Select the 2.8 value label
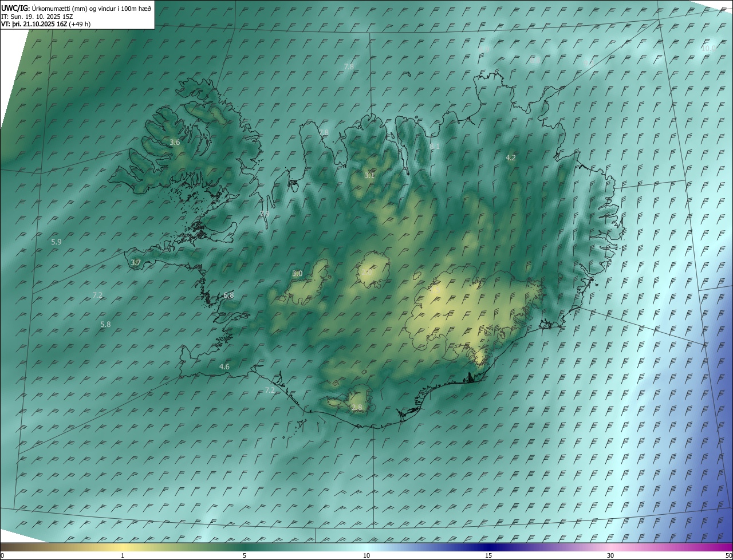Screen dimensions: 733x560 click(x=357, y=408)
